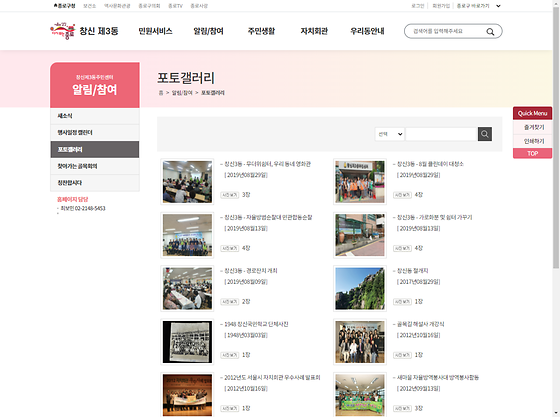Click the 창신동 절개지 post title

pyautogui.click(x=412, y=271)
